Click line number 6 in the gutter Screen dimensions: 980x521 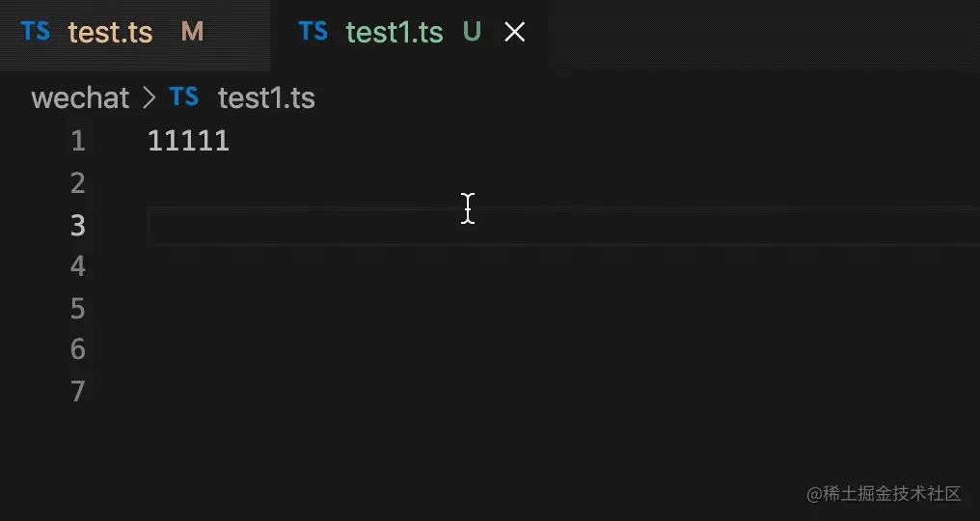pyautogui.click(x=78, y=350)
